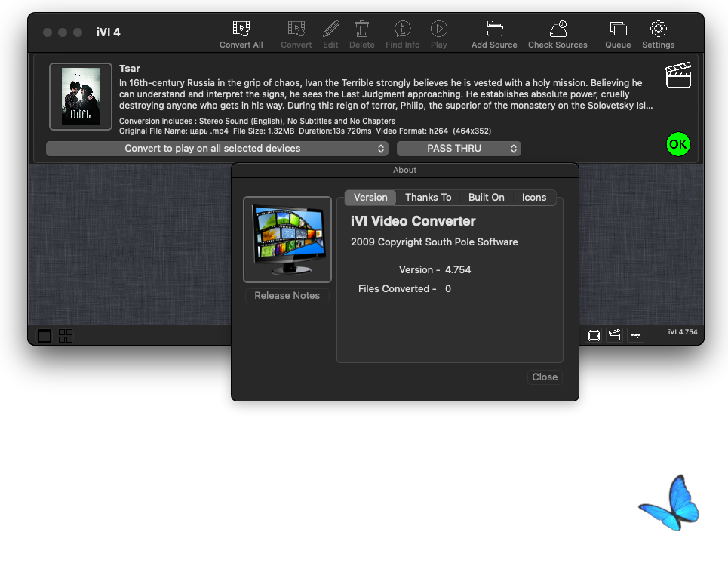Viewport: 728px width, 563px height.
Task: Open the Settings gear icon
Action: pos(659,29)
